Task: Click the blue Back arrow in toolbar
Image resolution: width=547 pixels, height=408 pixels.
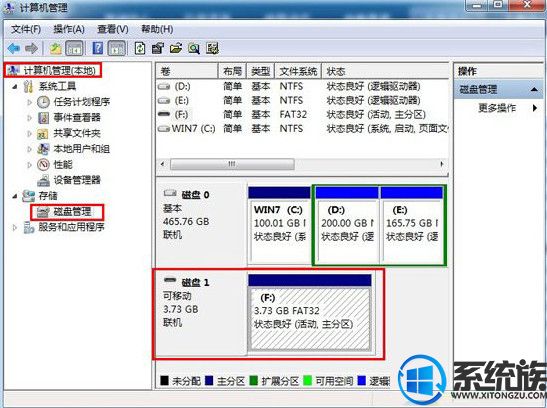Action: (14, 48)
